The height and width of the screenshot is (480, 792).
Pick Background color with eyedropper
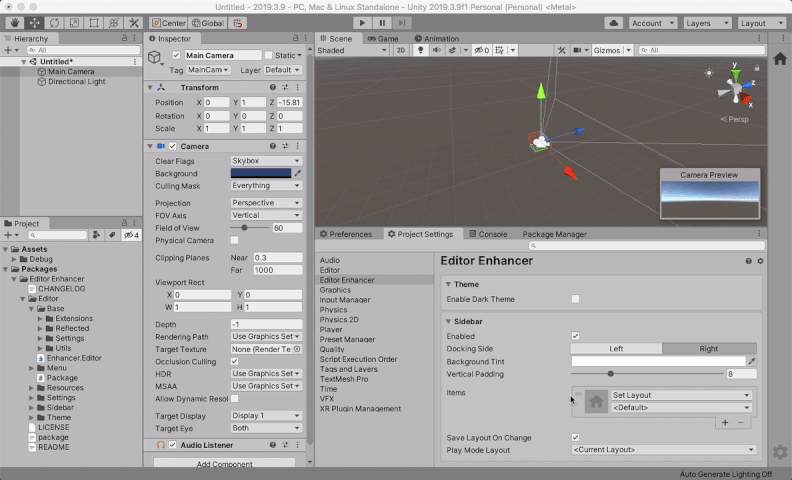tap(298, 173)
